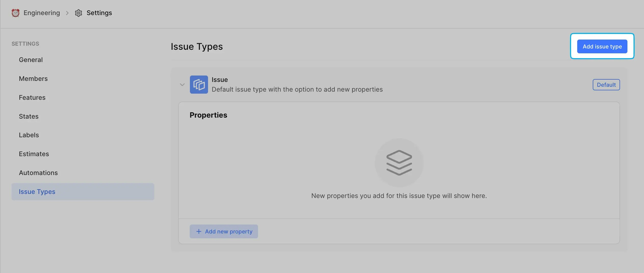Viewport: 644px width, 273px height.
Task: Expand the Issue default type row
Action: pos(182,84)
